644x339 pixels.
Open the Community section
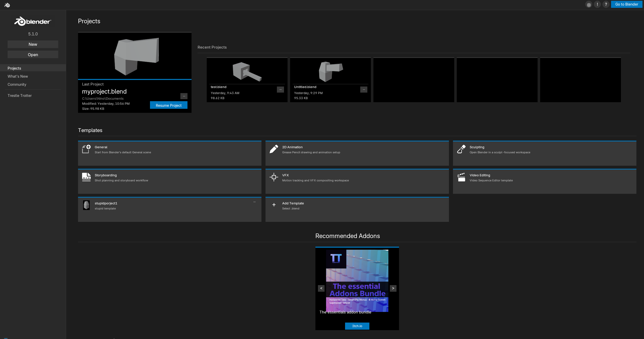click(17, 84)
